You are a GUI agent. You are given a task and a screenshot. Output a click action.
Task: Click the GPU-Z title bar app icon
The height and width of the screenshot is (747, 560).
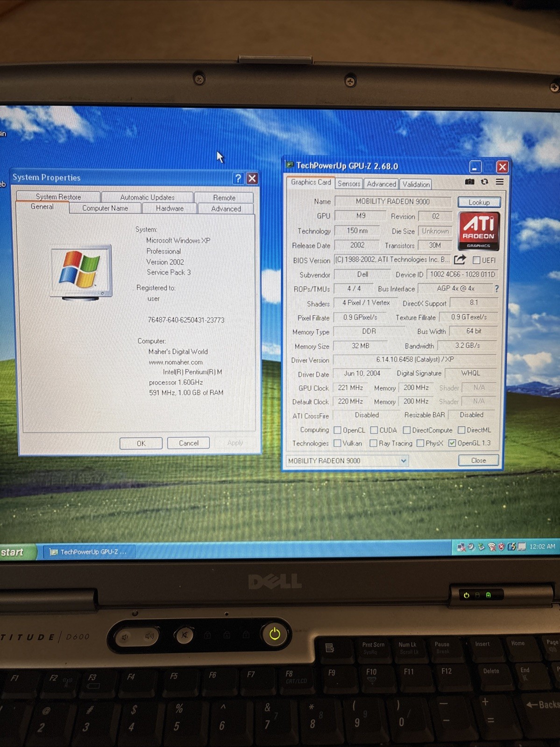point(290,165)
